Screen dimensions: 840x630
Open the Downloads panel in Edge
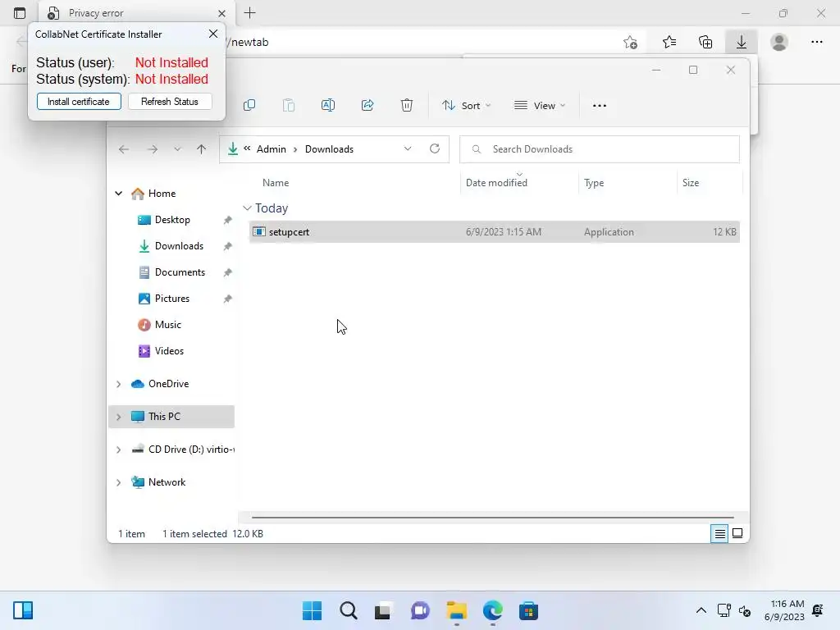(x=742, y=42)
